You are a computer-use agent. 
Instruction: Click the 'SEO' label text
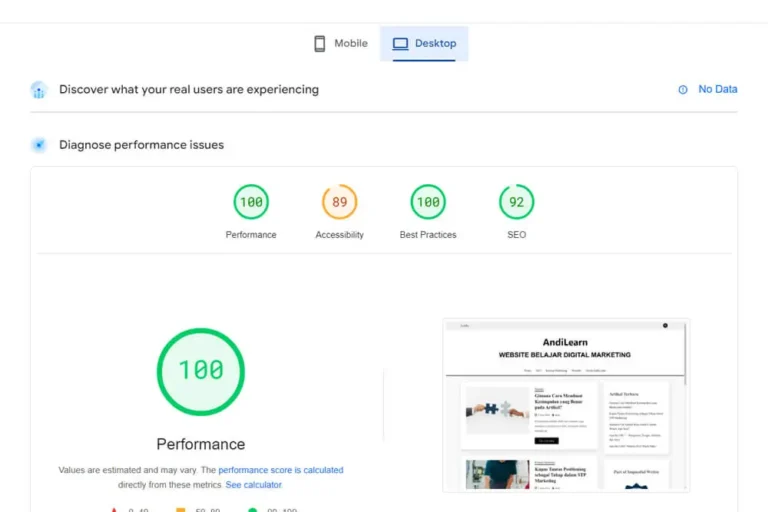[517, 235]
